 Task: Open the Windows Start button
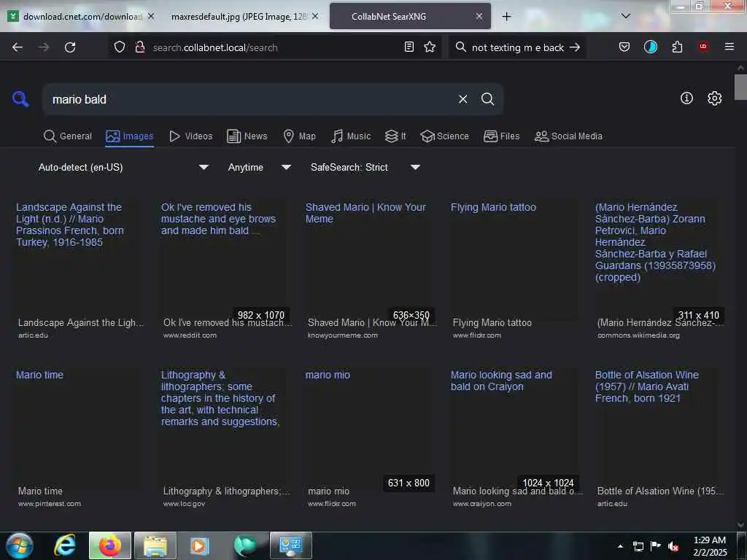click(x=19, y=545)
